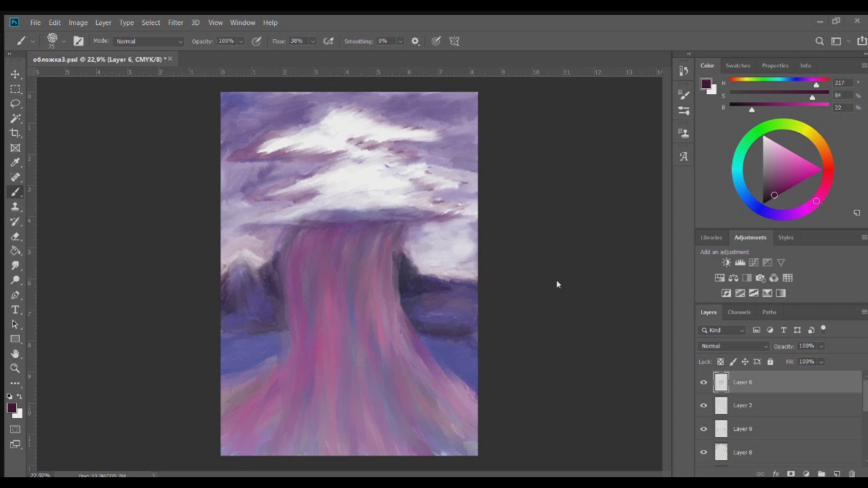Switch to the Styles tab
The image size is (868, 488).
[x=786, y=238]
